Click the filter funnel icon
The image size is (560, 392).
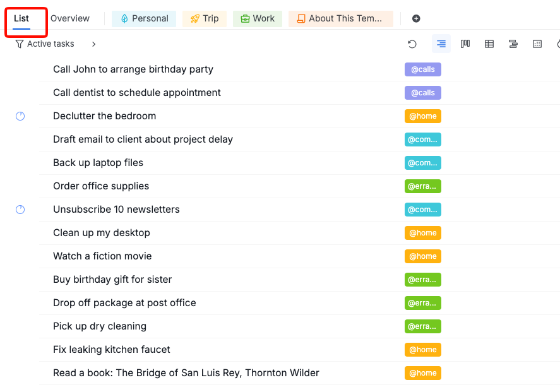[20, 44]
